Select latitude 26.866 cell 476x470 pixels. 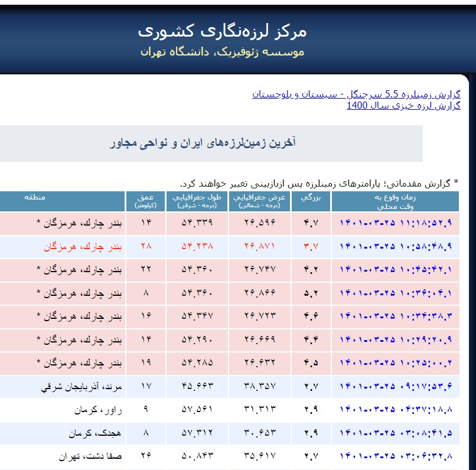pos(260,293)
